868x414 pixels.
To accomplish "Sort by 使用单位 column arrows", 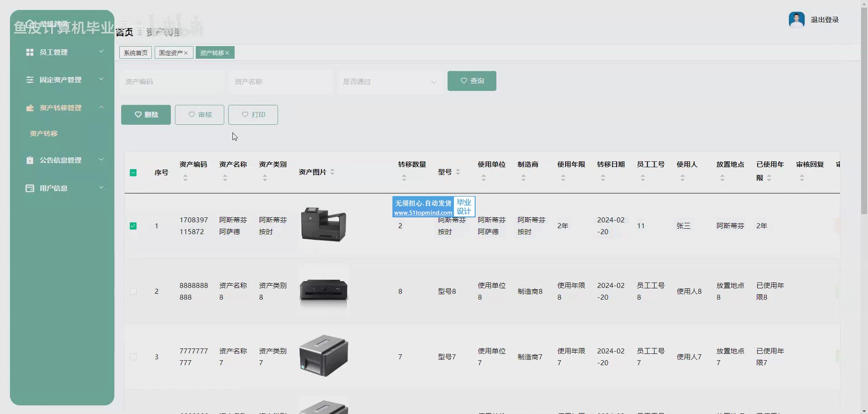I will [484, 178].
